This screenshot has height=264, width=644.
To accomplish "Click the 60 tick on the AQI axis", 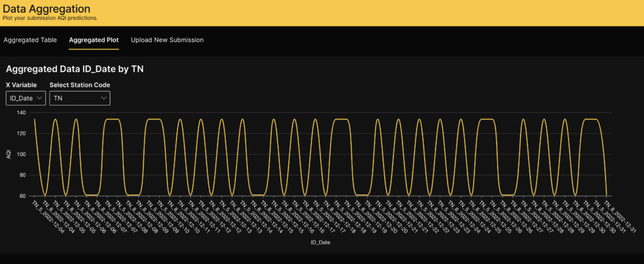I will click(23, 196).
